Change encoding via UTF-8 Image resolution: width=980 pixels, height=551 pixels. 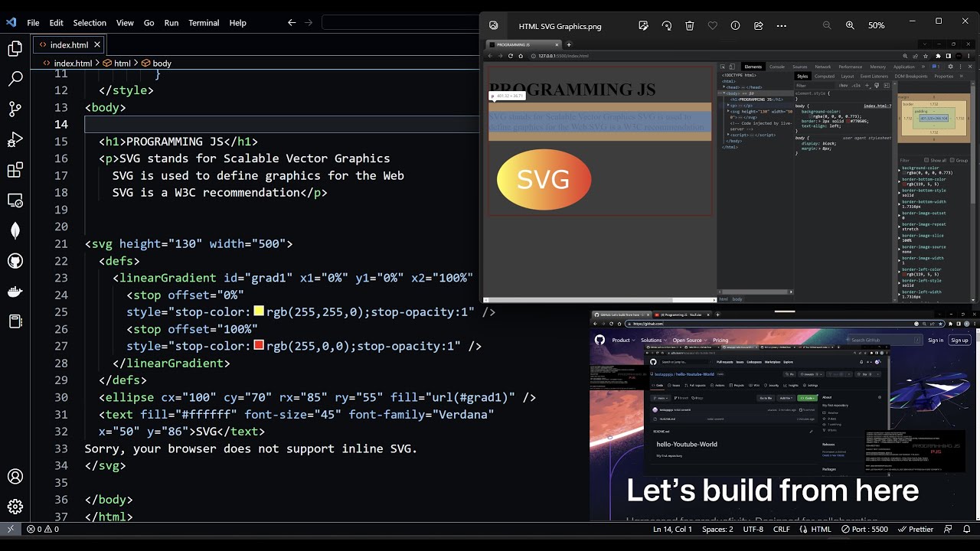tap(753, 529)
